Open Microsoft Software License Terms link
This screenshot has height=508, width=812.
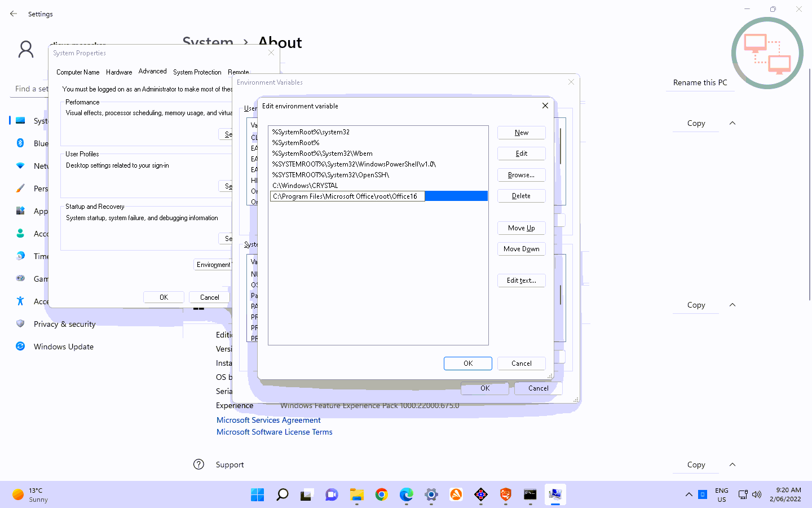(275, 432)
